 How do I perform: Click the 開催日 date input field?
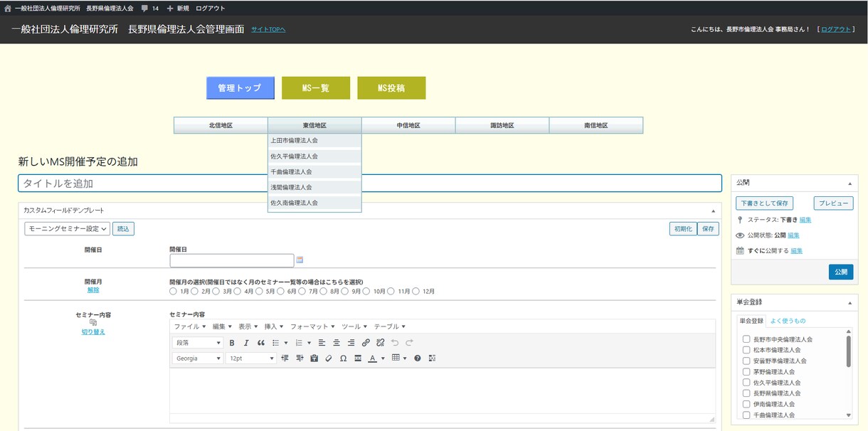[232, 260]
